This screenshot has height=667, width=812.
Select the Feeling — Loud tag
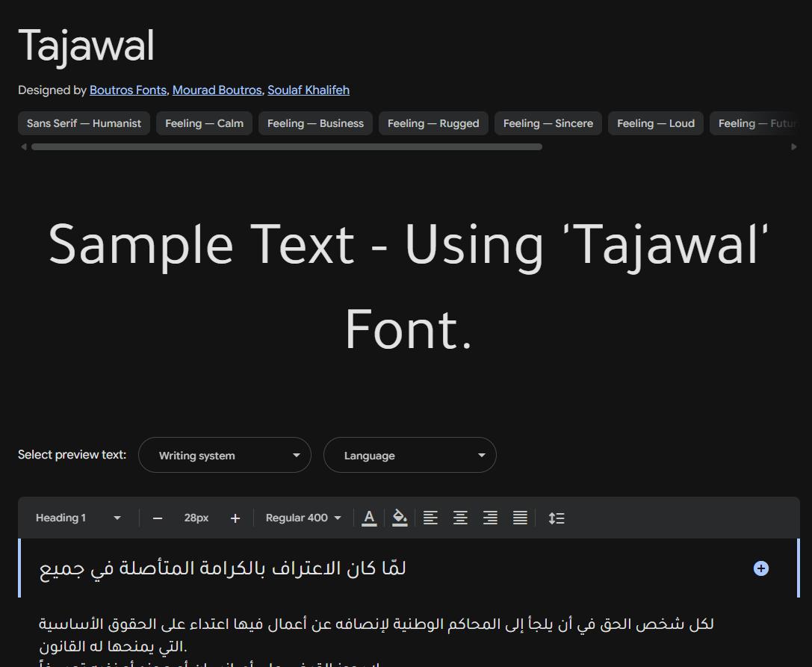[656, 123]
